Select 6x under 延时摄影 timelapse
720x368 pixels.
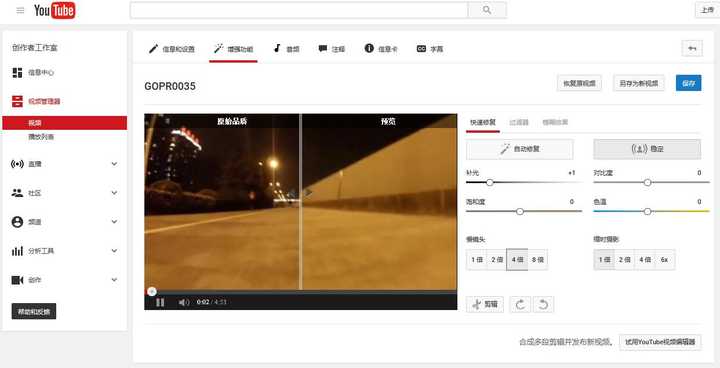[x=664, y=260]
